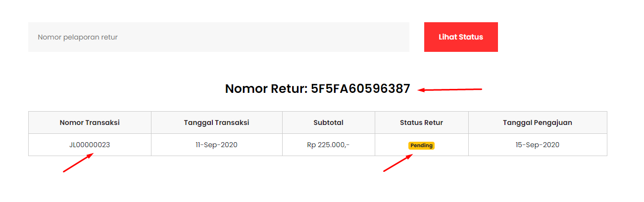Click the arrow pointing at JL00000023

pyautogui.click(x=78, y=163)
